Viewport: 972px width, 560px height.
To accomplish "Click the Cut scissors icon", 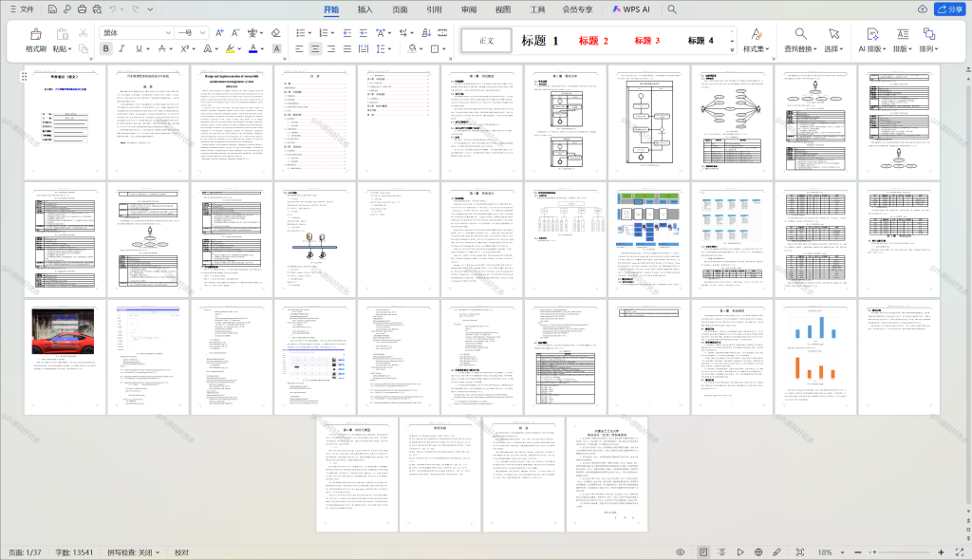I will pyautogui.click(x=84, y=33).
